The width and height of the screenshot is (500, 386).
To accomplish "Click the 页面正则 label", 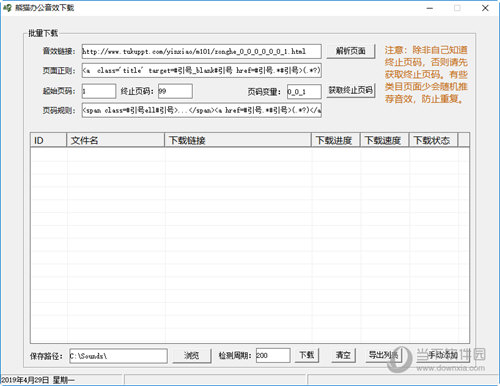I will pyautogui.click(x=59, y=71).
